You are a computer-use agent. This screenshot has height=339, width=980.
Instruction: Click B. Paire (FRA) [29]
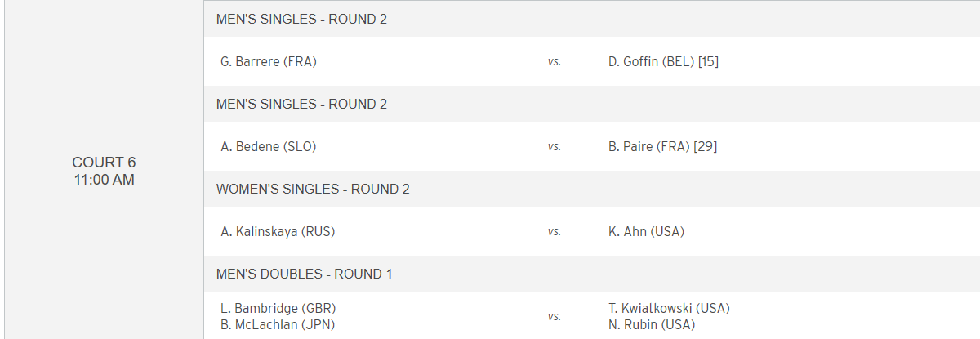tap(662, 146)
